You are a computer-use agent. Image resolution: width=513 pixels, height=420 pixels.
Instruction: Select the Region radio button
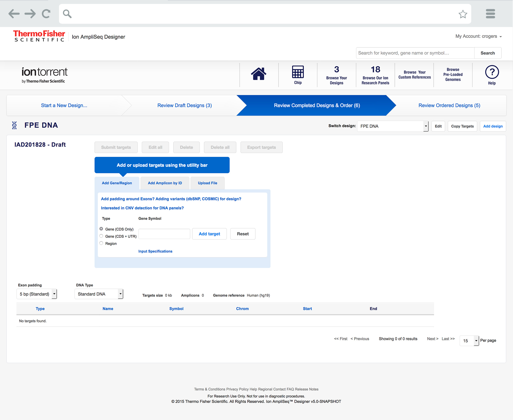point(101,243)
